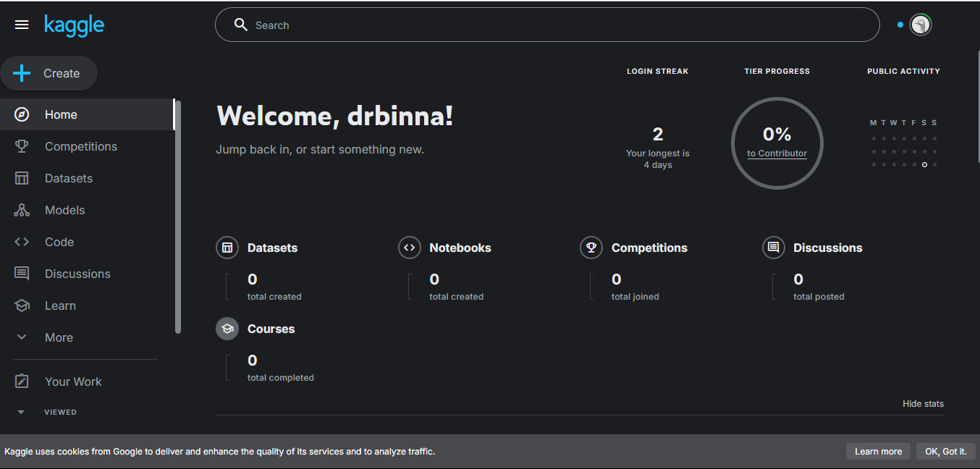
Task: Open Your Work from sidebar
Action: click(x=87, y=381)
